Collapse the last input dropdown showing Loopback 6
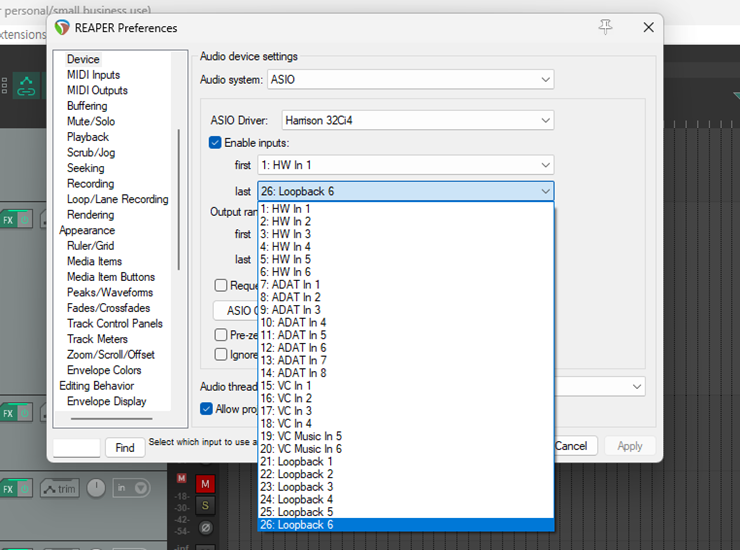 pos(406,191)
